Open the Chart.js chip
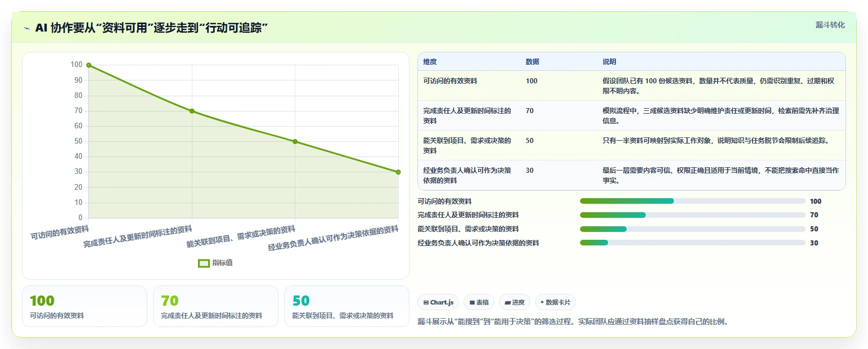Screen dimensions: 868x349 438,302
